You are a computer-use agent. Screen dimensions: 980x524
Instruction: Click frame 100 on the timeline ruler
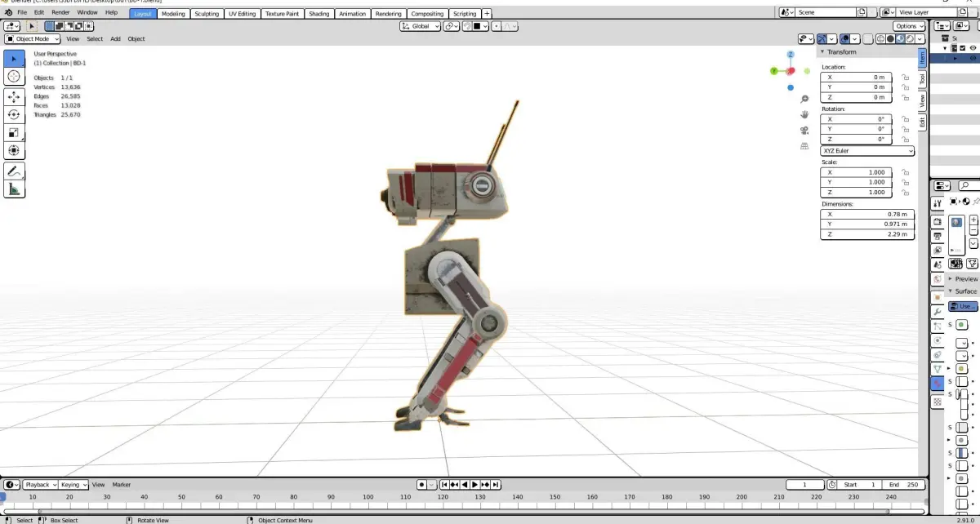[x=368, y=496]
